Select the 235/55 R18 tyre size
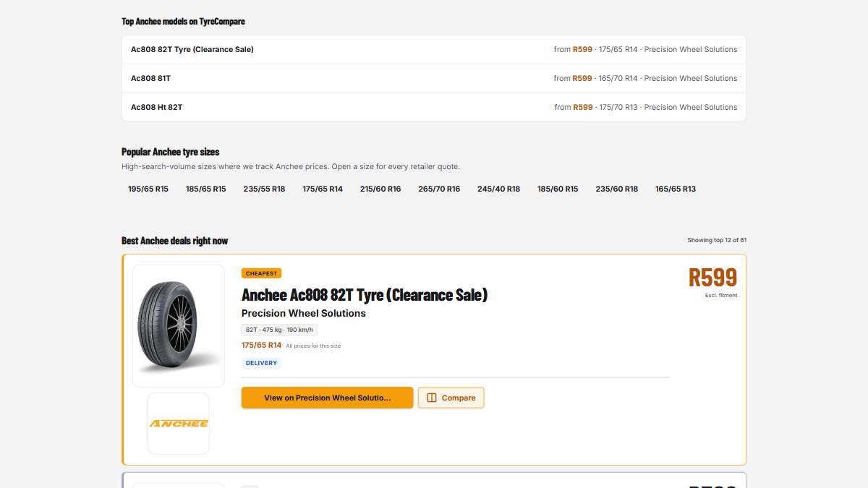Image resolution: width=868 pixels, height=488 pixels. pyautogui.click(x=264, y=189)
